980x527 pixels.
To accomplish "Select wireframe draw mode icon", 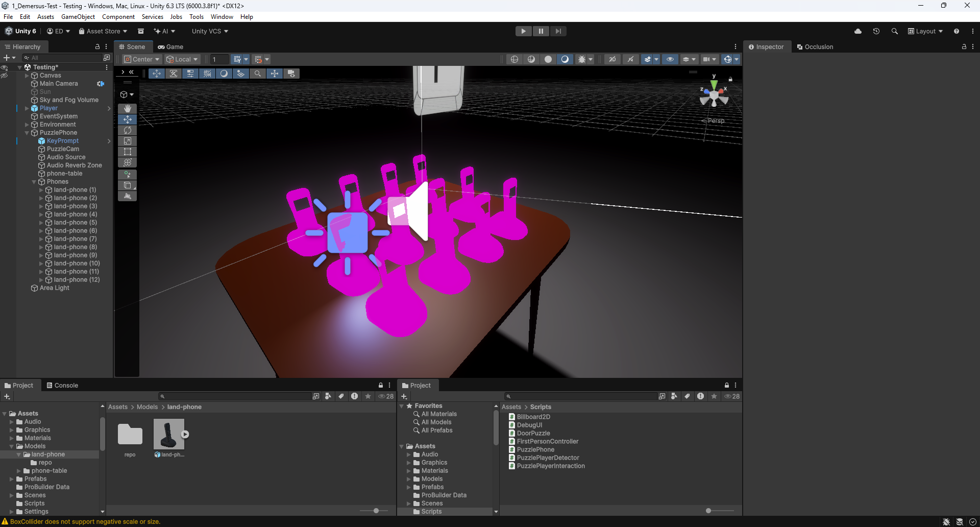I will click(514, 59).
